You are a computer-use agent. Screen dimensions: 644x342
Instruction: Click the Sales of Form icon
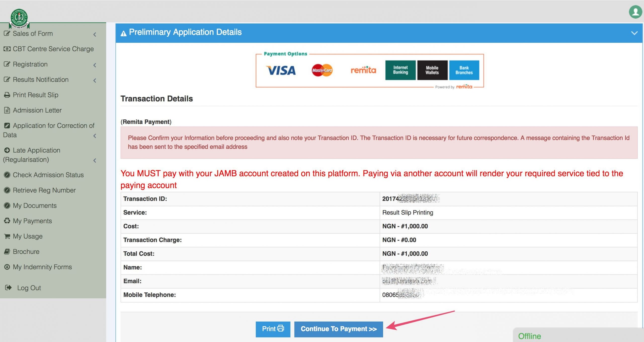pyautogui.click(x=6, y=33)
